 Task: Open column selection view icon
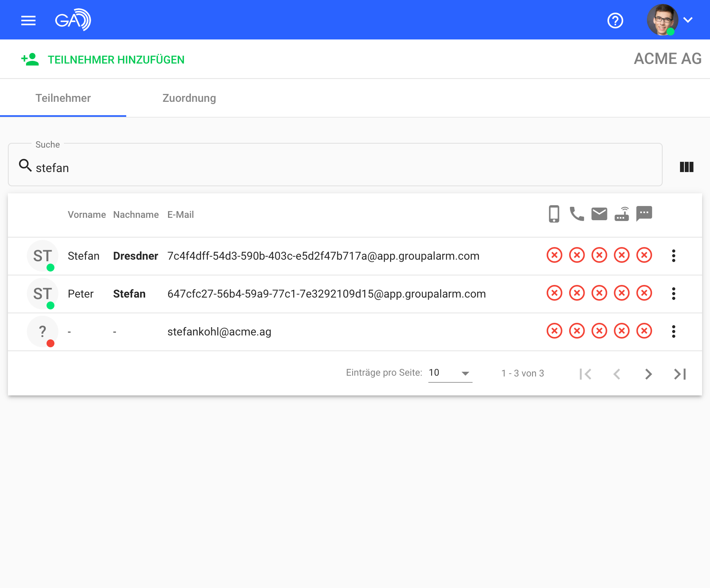[x=686, y=167]
